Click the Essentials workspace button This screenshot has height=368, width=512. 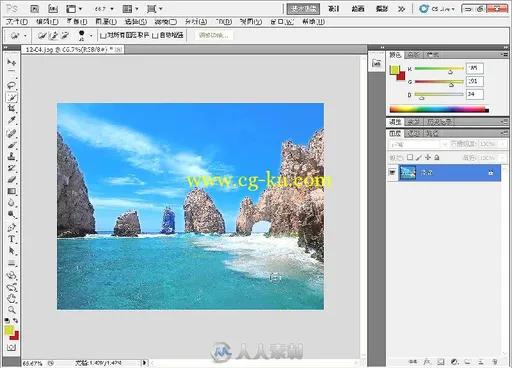coord(303,9)
